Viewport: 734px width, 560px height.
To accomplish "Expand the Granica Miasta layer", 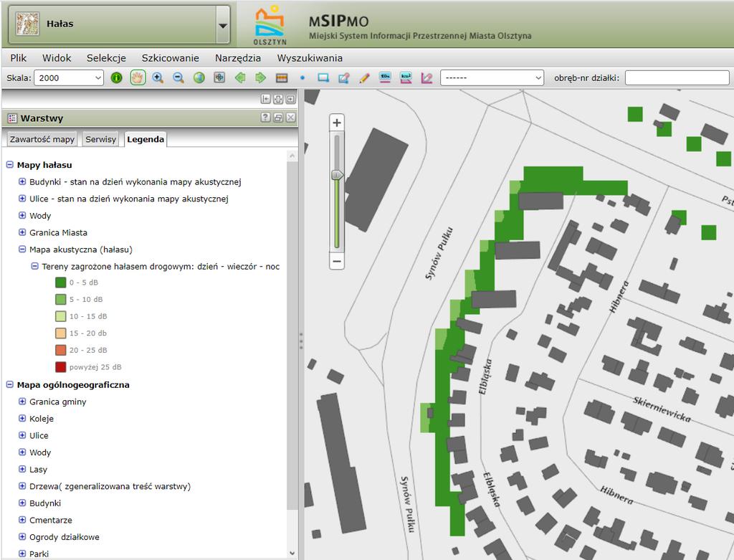I will [x=22, y=232].
